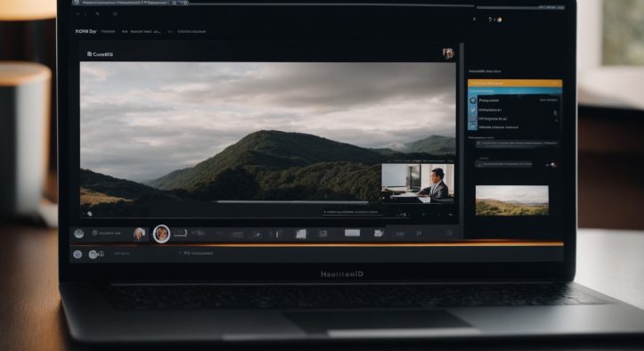Click the round globe icon starting the bottom toolbar
The width and height of the screenshot is (644, 351).
click(79, 234)
